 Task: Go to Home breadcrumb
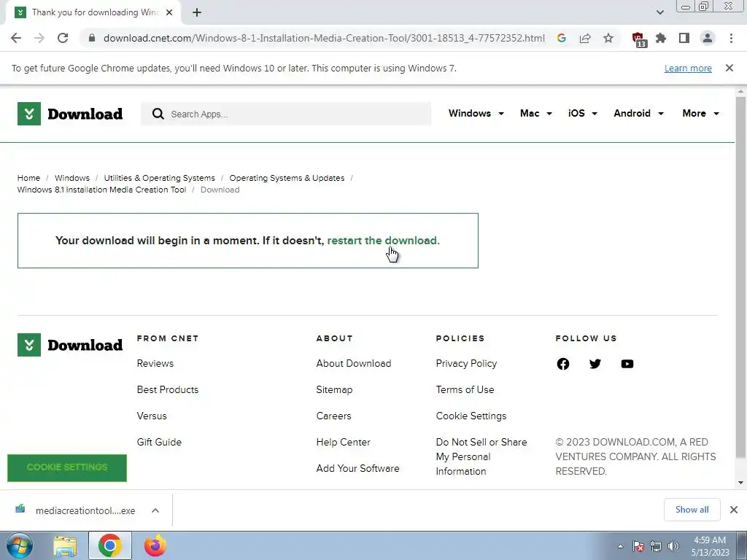28,178
